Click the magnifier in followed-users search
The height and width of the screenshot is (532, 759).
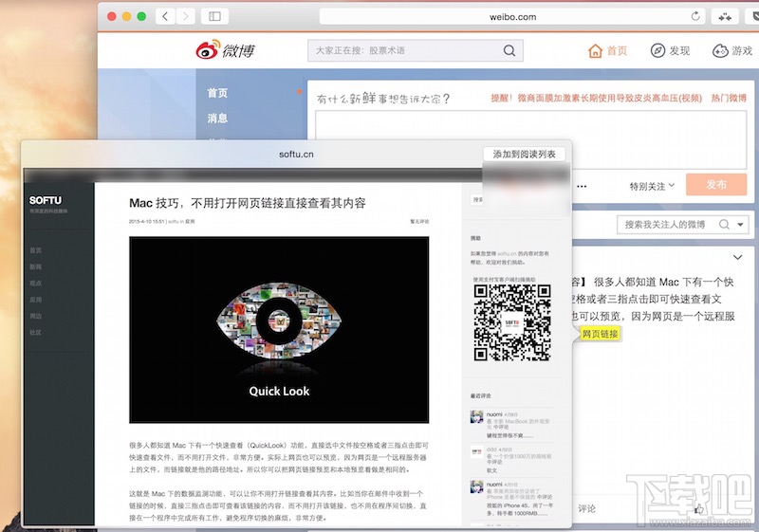724,225
